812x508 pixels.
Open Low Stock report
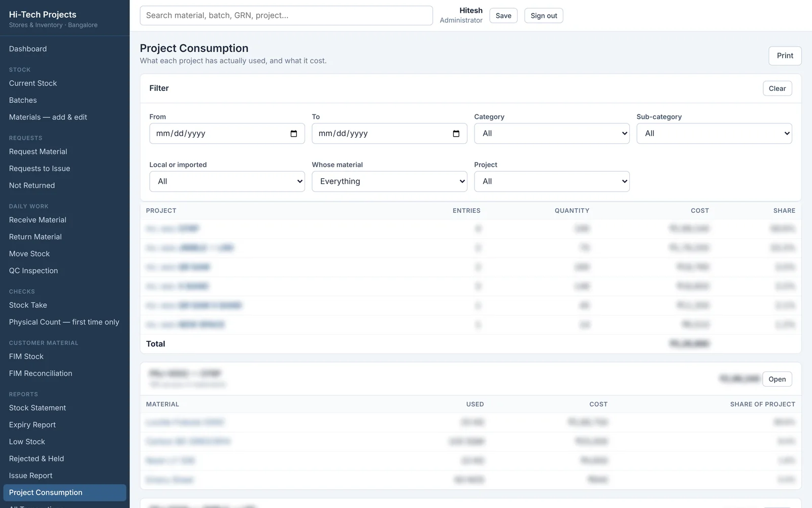(x=64, y=442)
